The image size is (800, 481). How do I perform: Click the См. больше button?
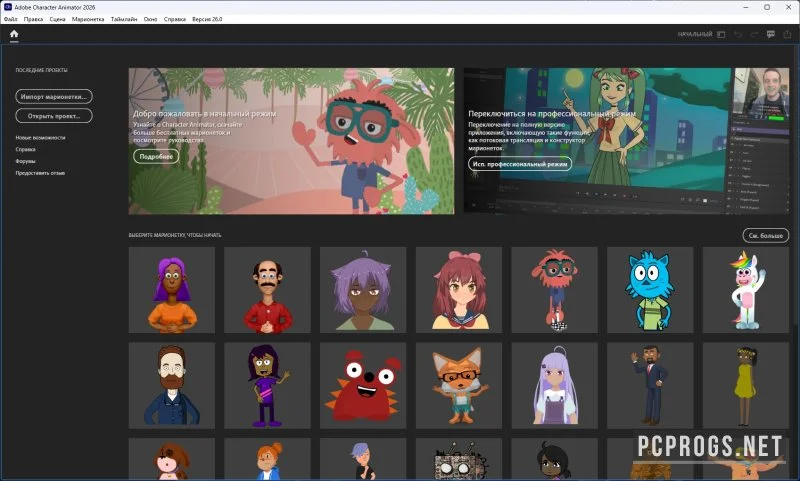[765, 236]
